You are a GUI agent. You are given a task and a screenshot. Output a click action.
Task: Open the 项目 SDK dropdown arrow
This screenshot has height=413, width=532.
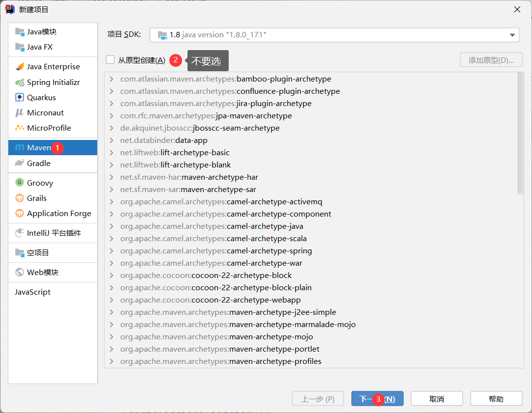(x=512, y=35)
